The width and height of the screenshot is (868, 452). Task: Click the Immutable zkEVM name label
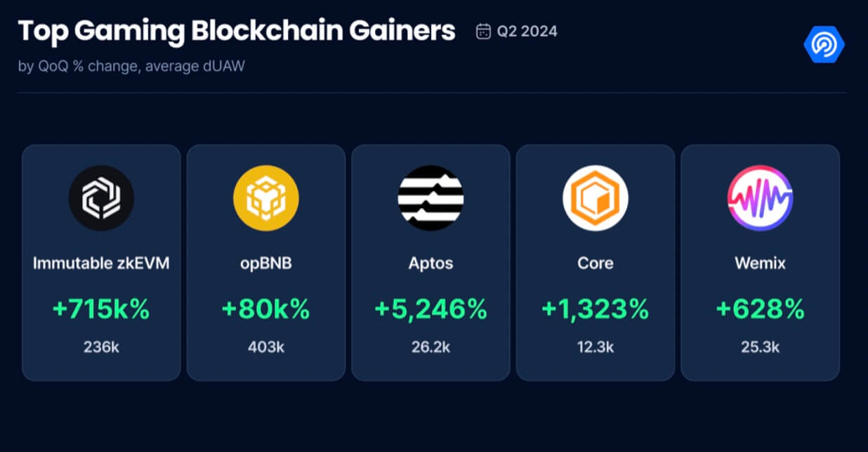pos(101,264)
